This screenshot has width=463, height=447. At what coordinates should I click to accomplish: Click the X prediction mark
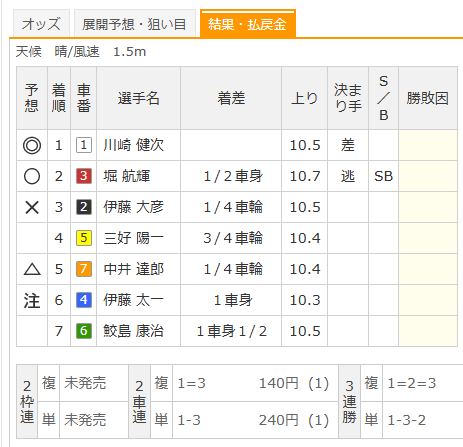pyautogui.click(x=32, y=207)
